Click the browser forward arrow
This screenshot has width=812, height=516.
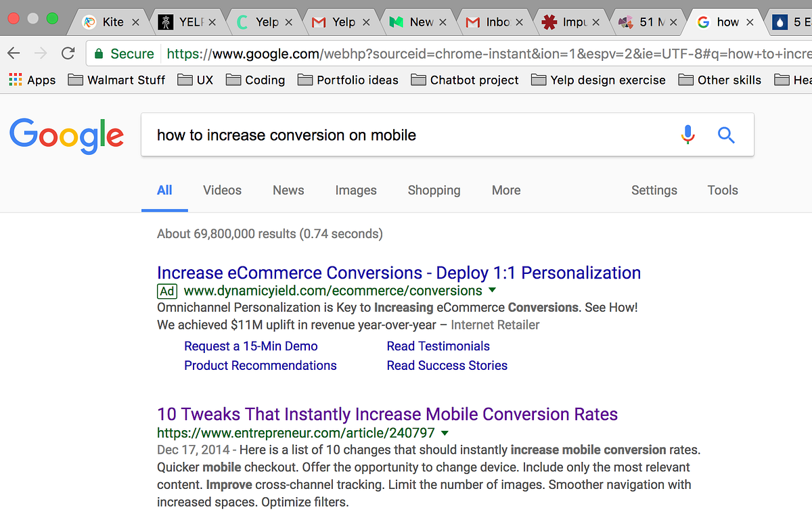tap(41, 53)
